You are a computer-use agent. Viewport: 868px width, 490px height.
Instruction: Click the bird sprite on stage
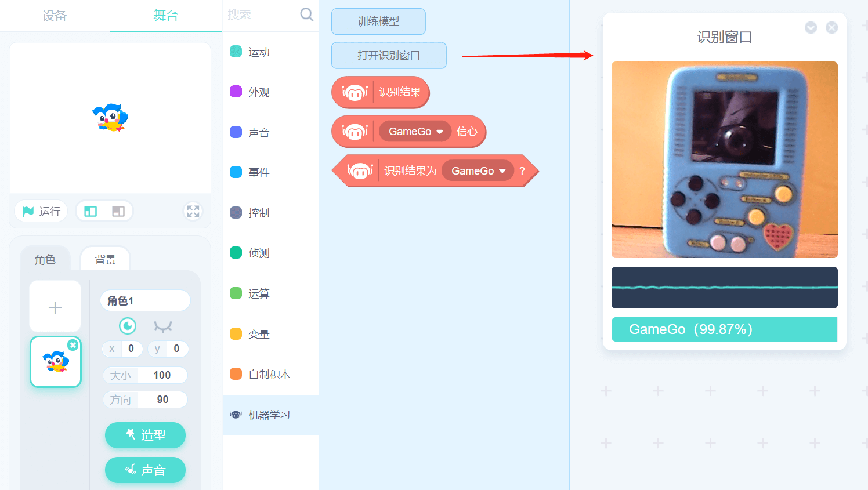(110, 118)
